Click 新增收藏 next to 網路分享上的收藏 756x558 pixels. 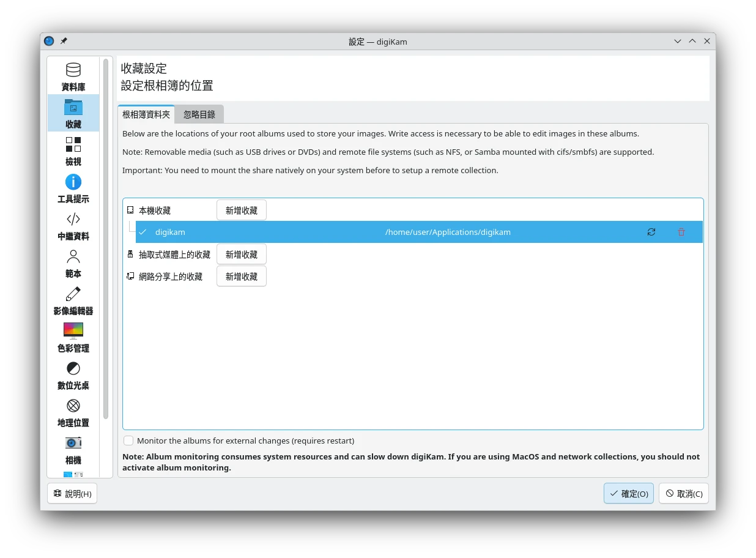[x=242, y=276]
